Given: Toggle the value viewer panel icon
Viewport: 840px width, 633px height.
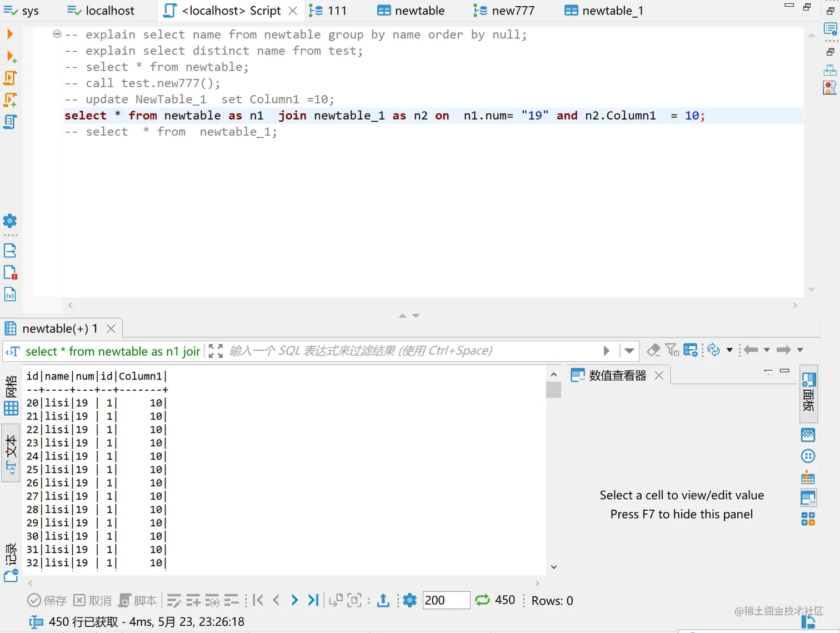Looking at the screenshot, I should click(808, 498).
